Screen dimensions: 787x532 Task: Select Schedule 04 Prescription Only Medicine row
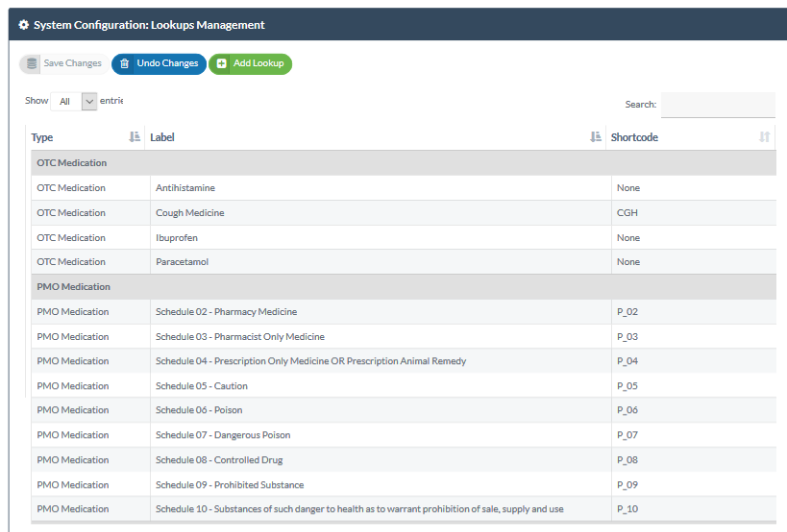coord(310,361)
